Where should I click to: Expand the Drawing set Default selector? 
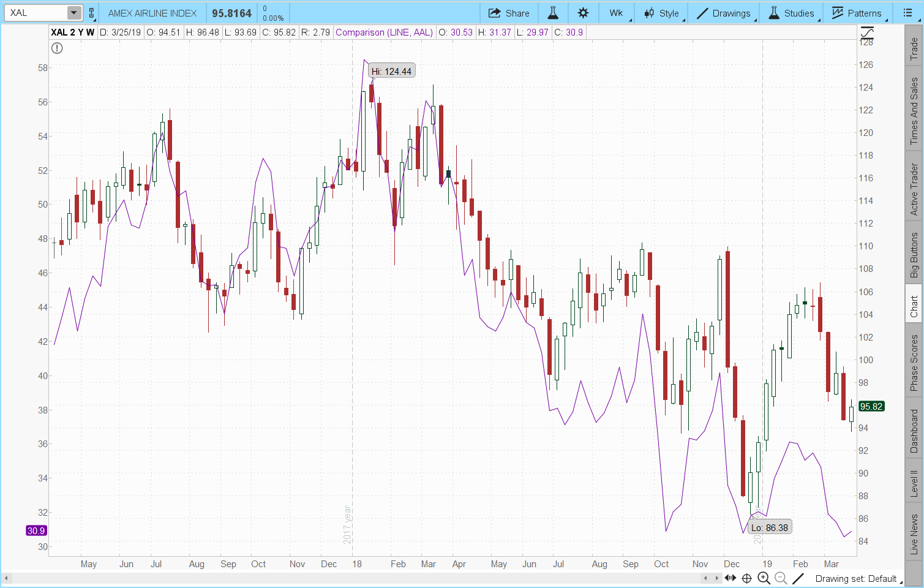pos(855,578)
